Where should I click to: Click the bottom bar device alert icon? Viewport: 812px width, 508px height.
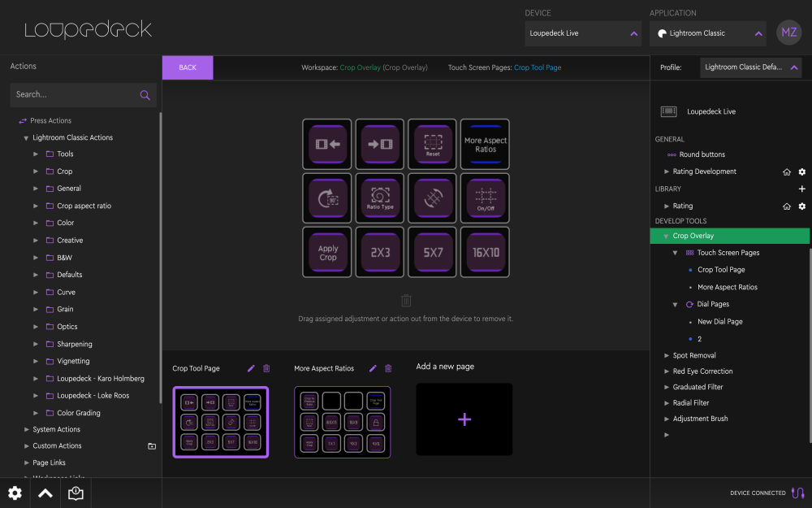click(x=76, y=493)
